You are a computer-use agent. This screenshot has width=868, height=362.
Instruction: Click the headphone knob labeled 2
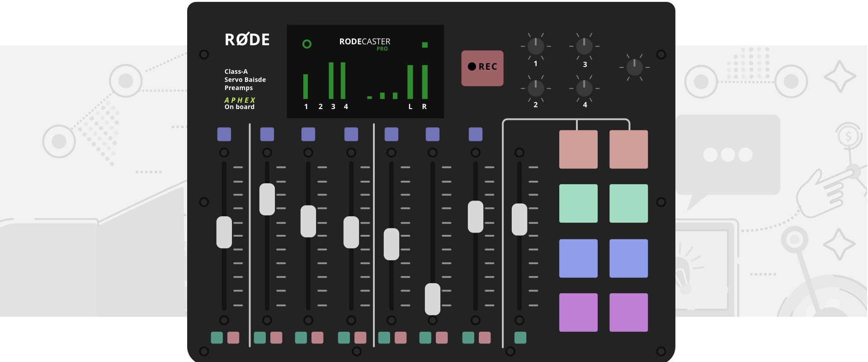536,88
